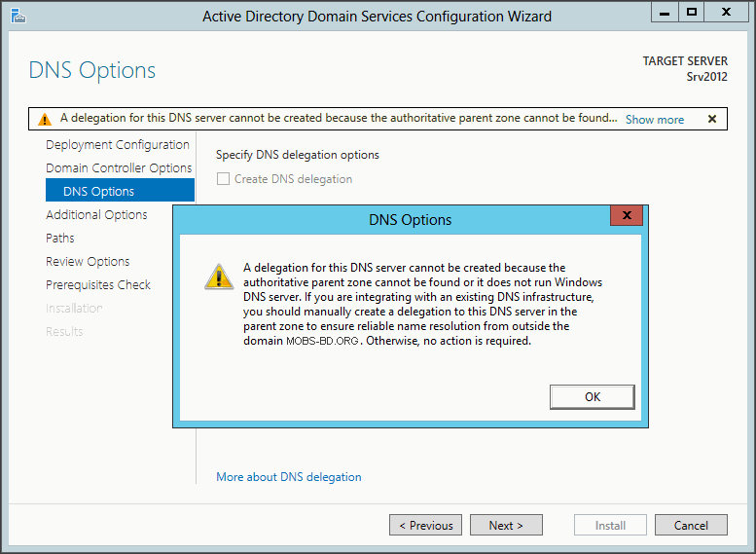Cancel the configuration wizard
Screen dimensions: 756x554
[691, 525]
